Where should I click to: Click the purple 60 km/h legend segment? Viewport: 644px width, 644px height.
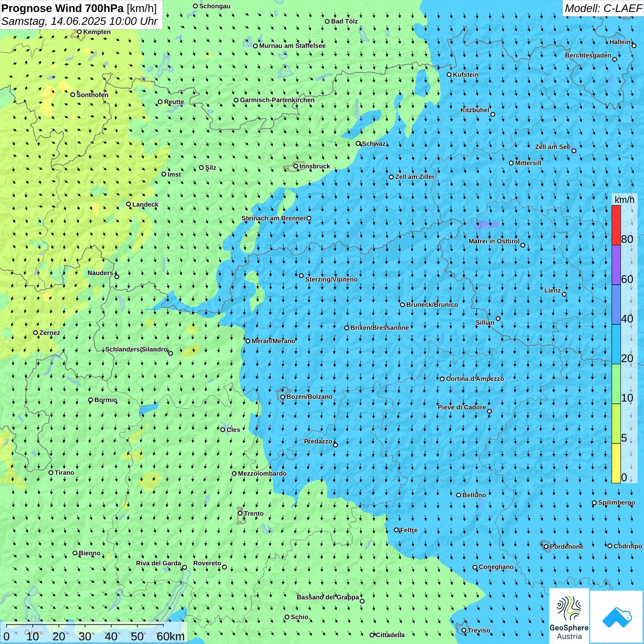tap(616, 265)
